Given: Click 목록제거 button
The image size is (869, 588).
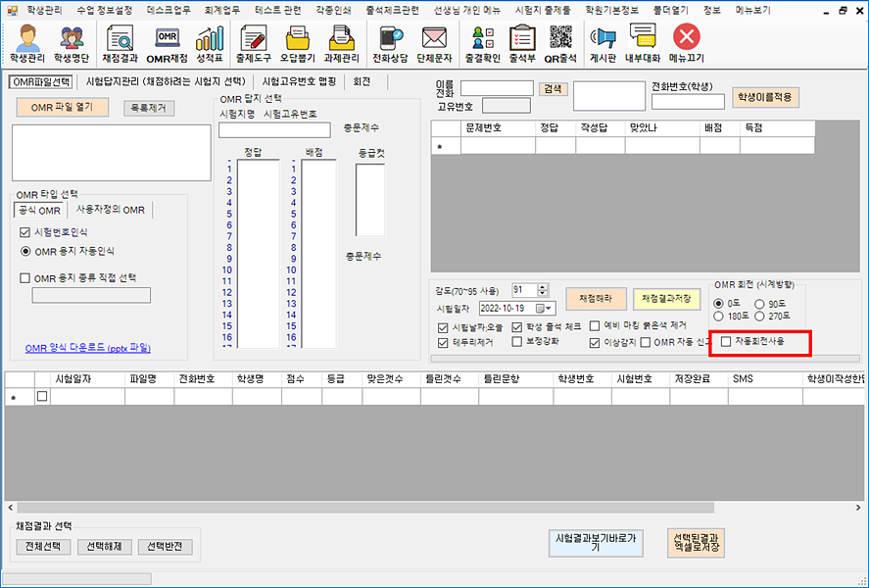Looking at the screenshot, I should (149, 108).
